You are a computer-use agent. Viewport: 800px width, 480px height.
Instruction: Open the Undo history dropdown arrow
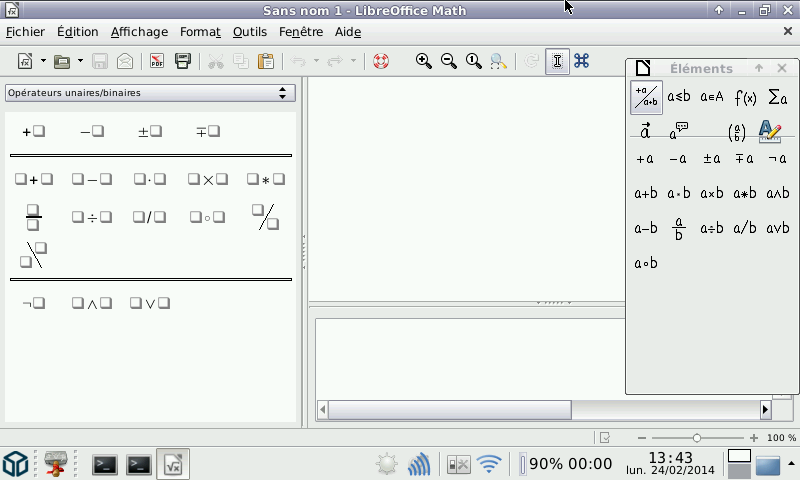[x=316, y=61]
